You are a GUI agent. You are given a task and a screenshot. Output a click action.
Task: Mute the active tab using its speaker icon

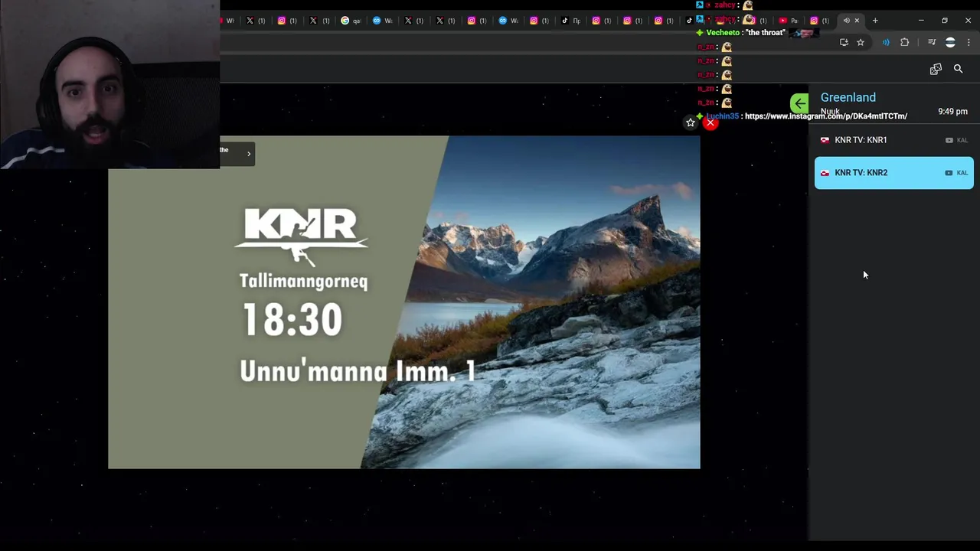[846, 21]
